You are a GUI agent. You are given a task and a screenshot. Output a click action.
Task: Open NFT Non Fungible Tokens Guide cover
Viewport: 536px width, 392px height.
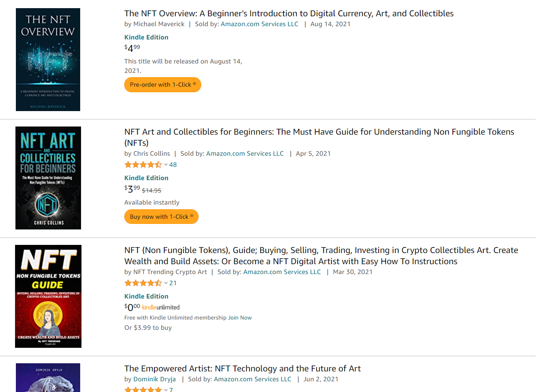click(48, 296)
